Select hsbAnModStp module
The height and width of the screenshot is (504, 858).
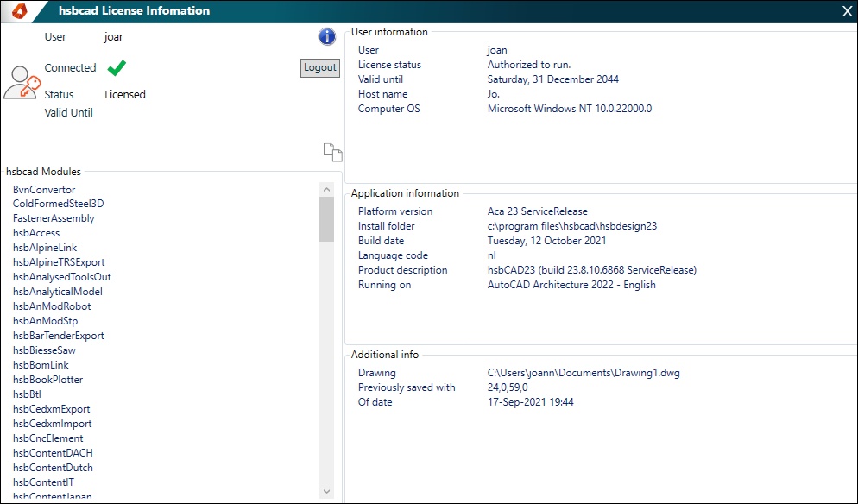tap(46, 321)
